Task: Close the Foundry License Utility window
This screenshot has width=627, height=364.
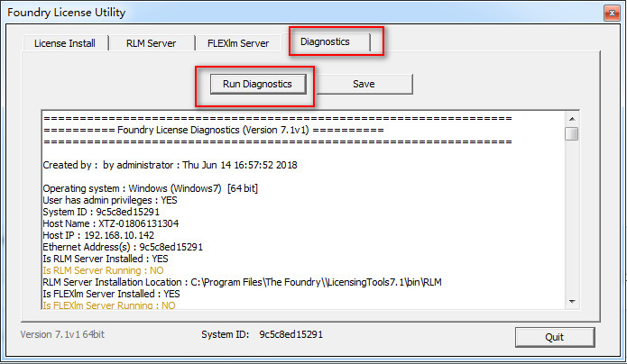Action: click(x=612, y=14)
